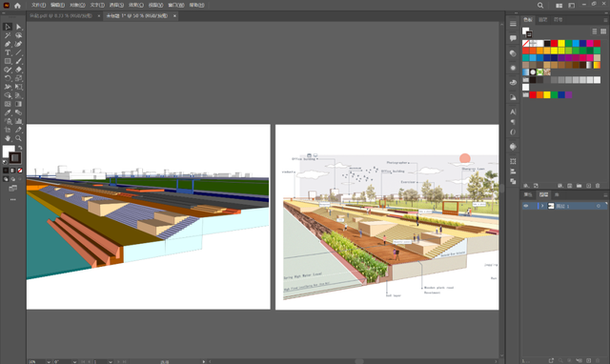Select the Rectangle tool
610x364 pixels.
coord(8,61)
